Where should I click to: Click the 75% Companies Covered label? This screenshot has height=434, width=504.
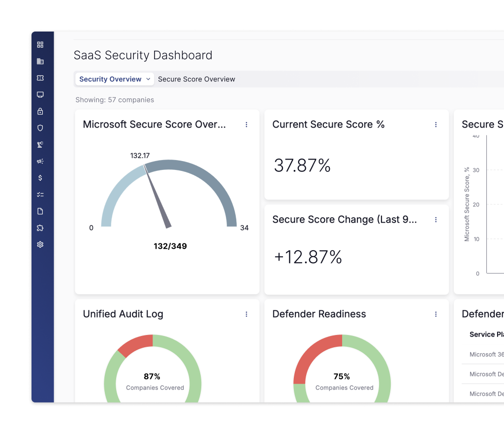pos(344,382)
